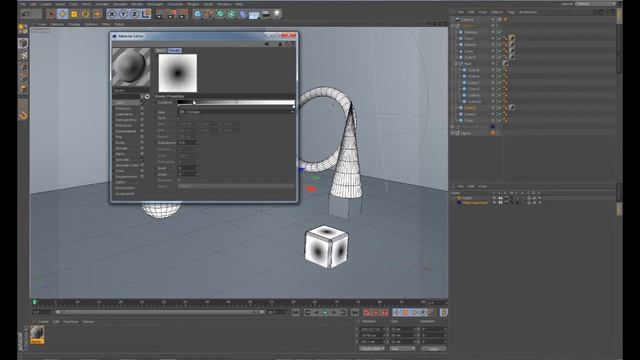Click the floor environment icon
Viewport: 640px width, 360px height.
tap(254, 14)
